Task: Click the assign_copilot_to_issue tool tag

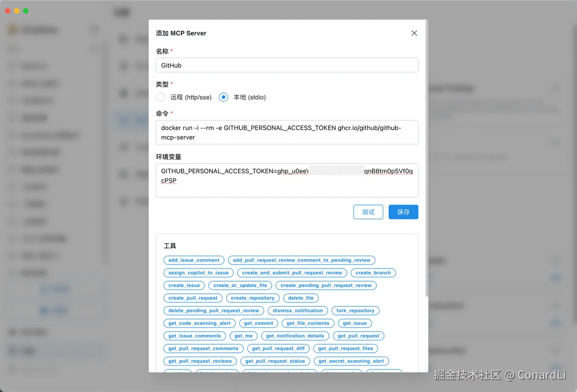Action: coord(198,273)
